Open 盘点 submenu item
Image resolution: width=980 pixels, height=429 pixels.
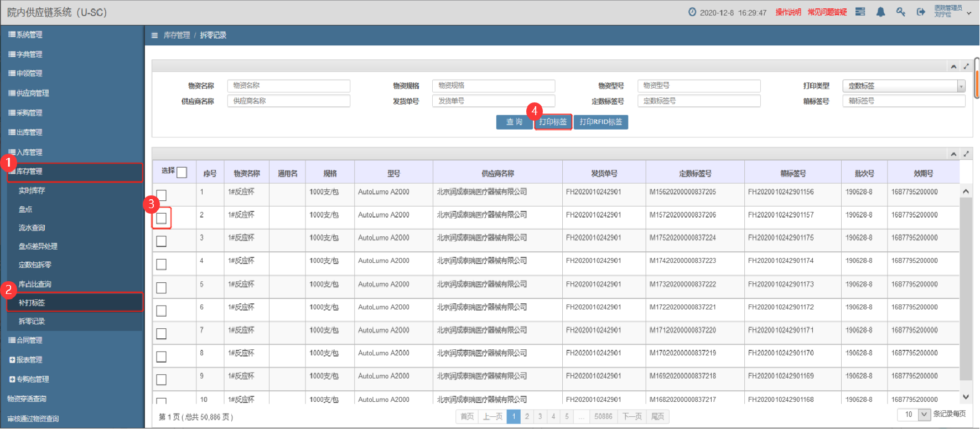[25, 209]
